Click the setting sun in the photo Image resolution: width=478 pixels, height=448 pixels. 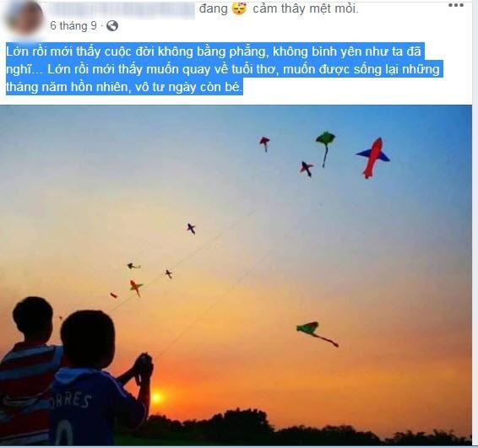coord(157,397)
